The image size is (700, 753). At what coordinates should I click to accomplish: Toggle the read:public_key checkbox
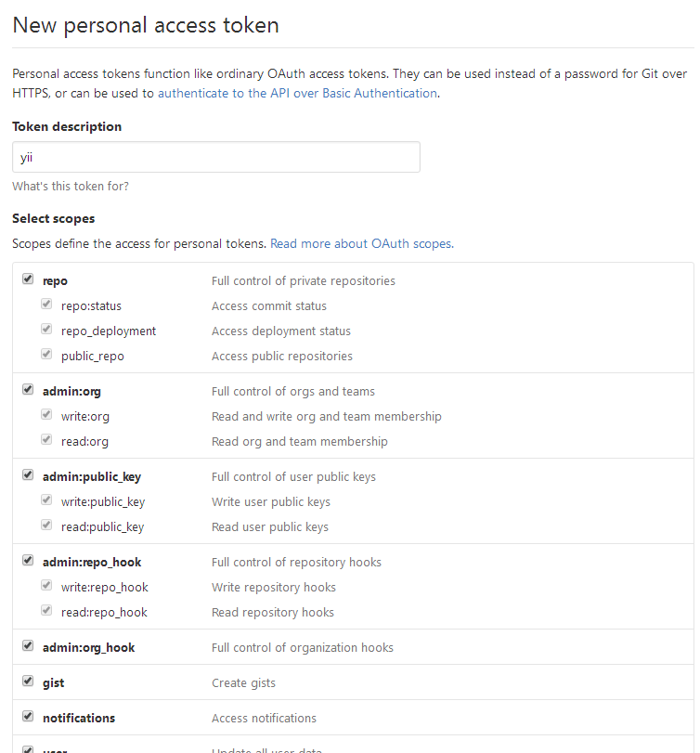(x=46, y=526)
